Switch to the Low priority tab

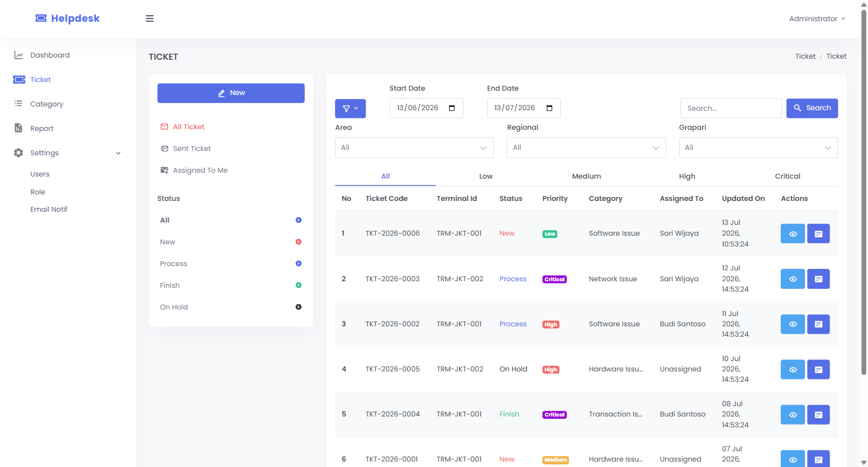coord(486,176)
